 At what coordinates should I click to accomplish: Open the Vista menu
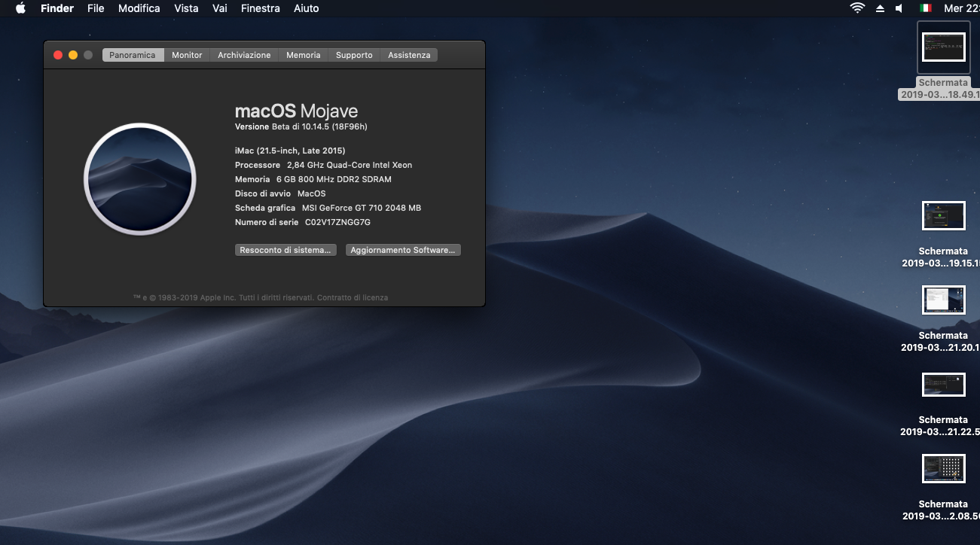186,8
